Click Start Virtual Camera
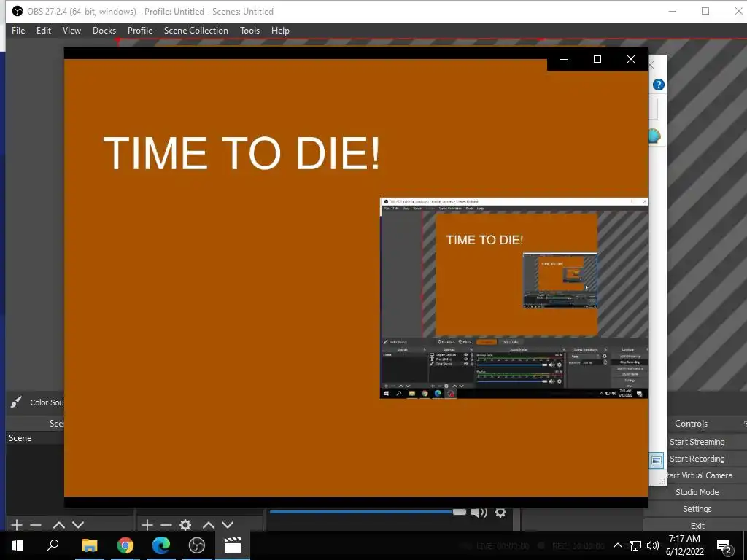Image resolution: width=747 pixels, height=560 pixels. click(700, 475)
